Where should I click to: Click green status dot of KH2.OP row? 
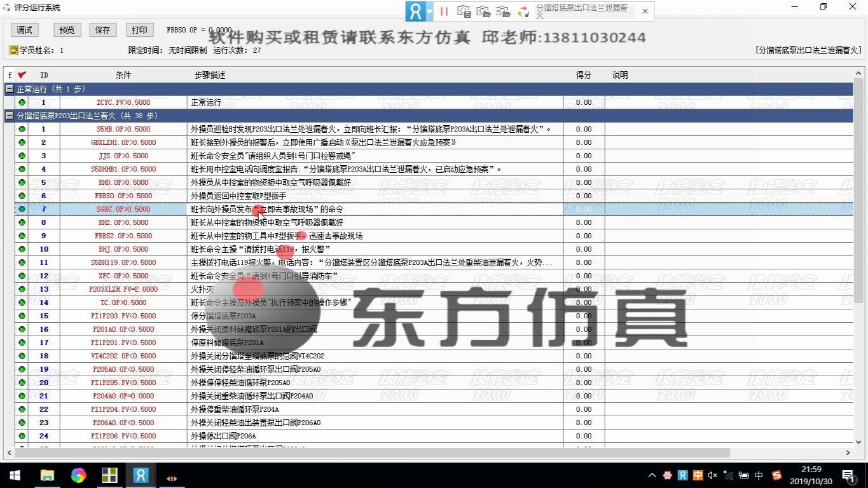point(22,222)
